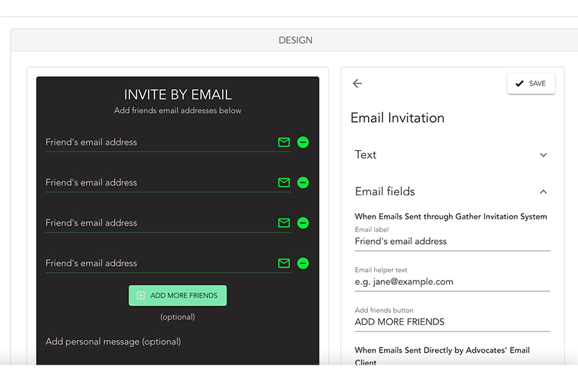Click '(optional)' text below add button
The image size is (578, 392).
[178, 317]
